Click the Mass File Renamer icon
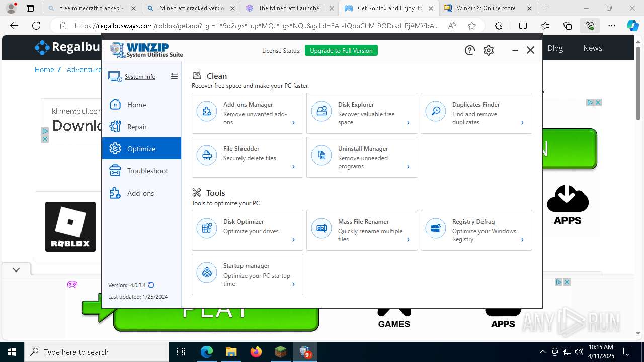 [x=321, y=229]
